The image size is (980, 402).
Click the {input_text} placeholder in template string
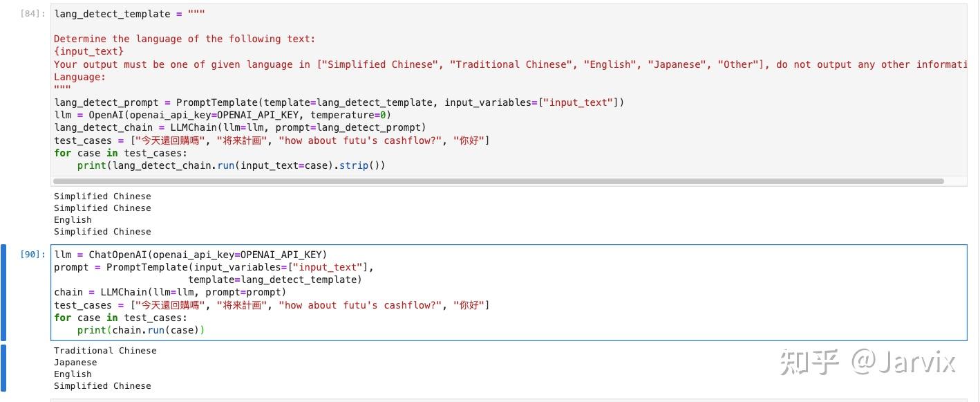(88, 51)
